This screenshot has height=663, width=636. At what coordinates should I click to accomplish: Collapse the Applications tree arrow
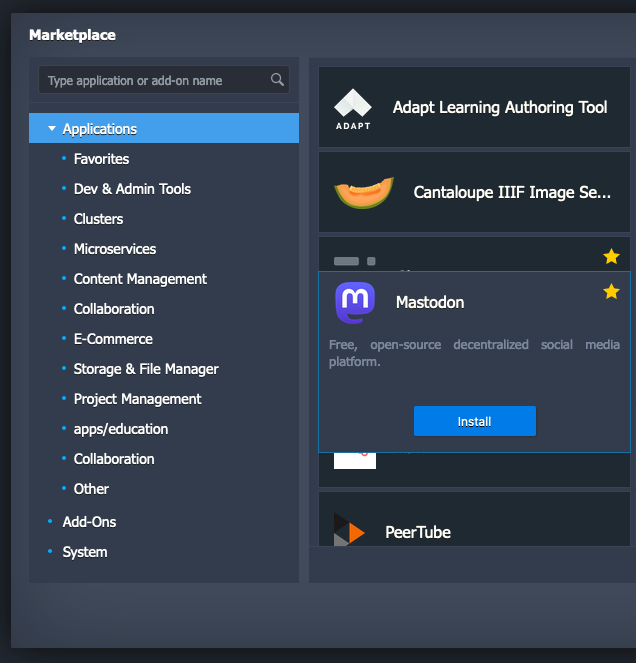52,128
